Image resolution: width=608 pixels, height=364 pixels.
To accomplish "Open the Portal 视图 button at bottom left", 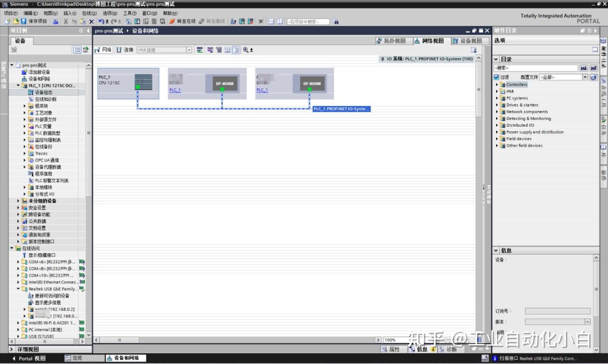I will 29,358.
